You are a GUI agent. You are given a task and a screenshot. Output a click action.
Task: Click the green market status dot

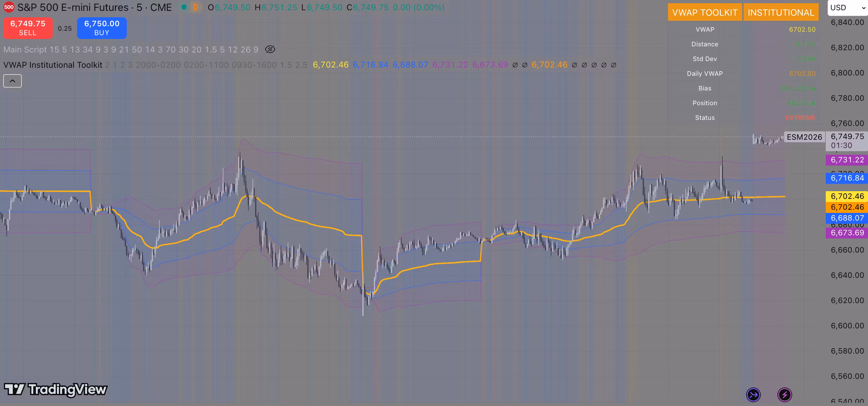(x=184, y=7)
